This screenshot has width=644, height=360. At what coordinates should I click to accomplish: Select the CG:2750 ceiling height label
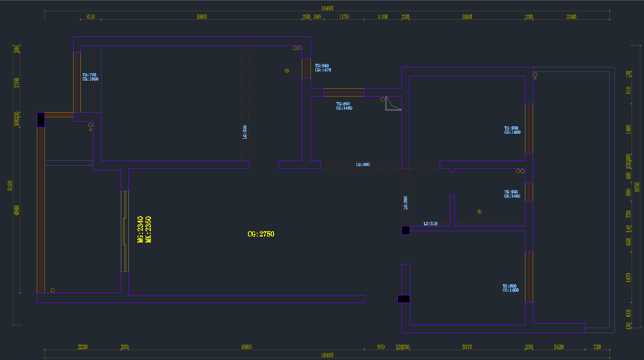261,234
